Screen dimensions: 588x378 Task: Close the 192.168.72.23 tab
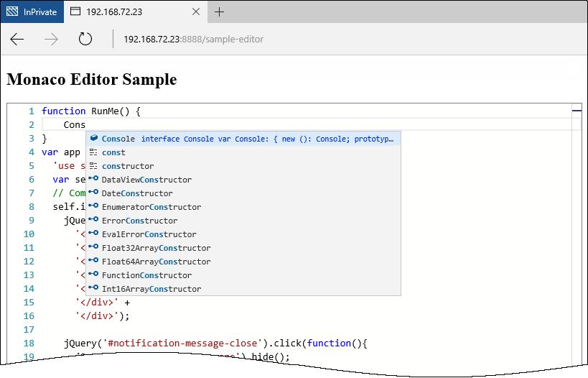(197, 11)
